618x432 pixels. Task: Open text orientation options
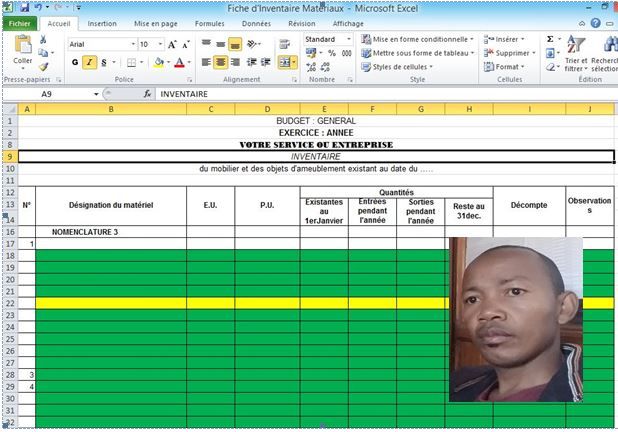pos(254,44)
